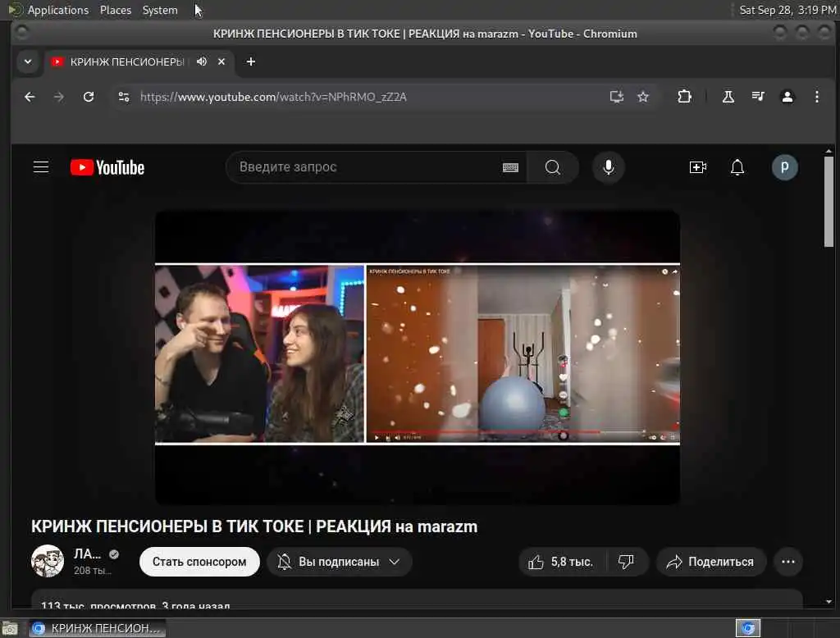Screen dimensions: 840x638
Task: View site information icon in address bar
Action: pyautogui.click(x=124, y=97)
